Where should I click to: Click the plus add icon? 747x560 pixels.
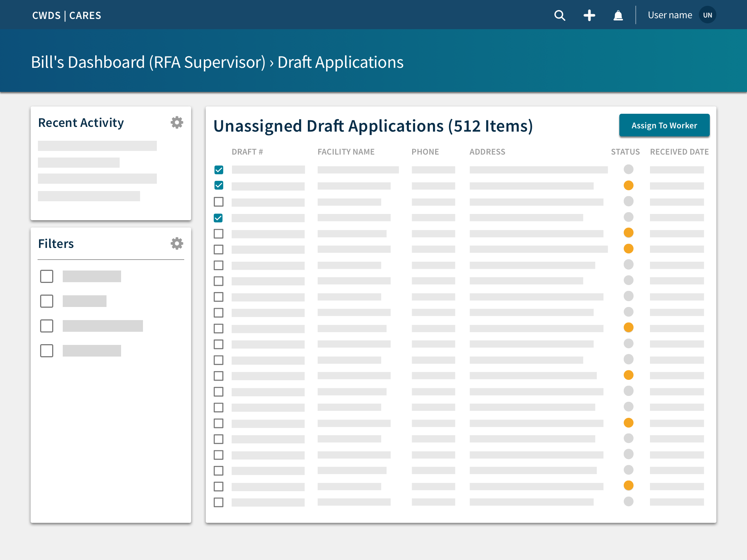click(589, 15)
